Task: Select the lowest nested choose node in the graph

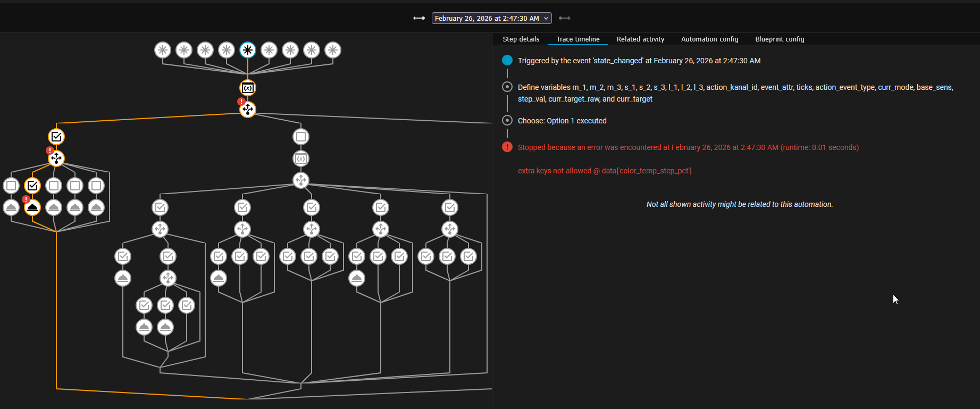Action: click(168, 278)
